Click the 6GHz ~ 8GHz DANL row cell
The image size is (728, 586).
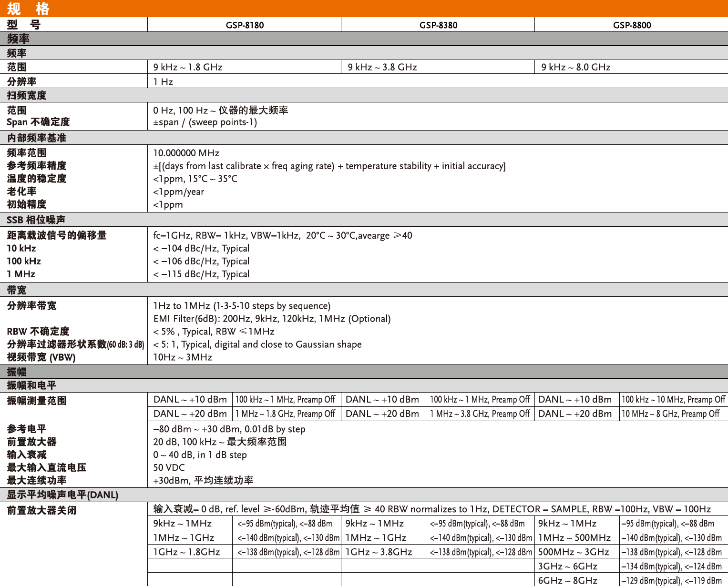tap(577, 580)
